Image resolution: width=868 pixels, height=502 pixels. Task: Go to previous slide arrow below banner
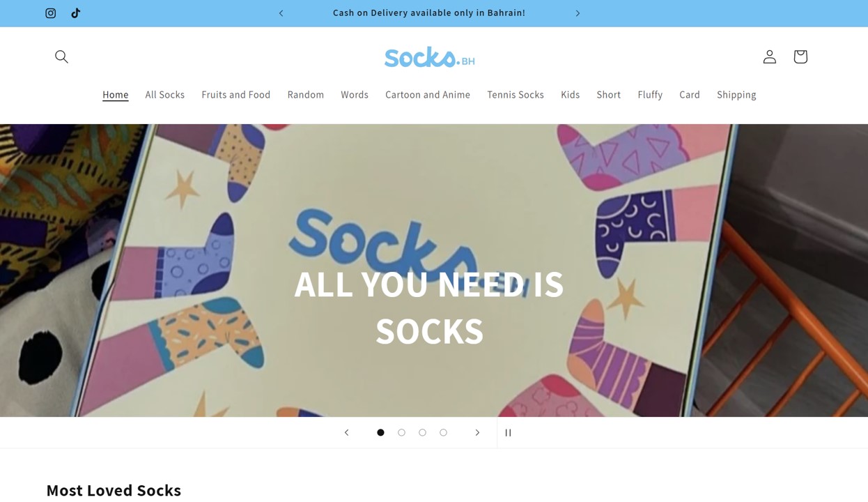click(346, 432)
